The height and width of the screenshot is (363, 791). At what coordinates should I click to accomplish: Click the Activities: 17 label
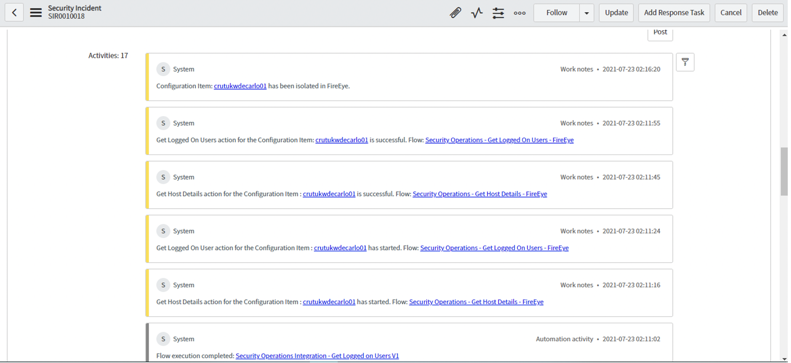point(108,56)
